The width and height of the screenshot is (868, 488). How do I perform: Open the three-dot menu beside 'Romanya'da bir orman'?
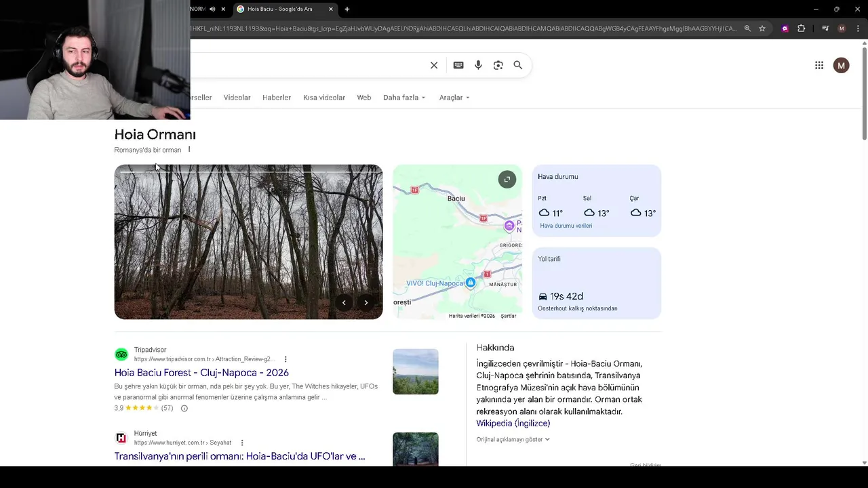coord(189,150)
